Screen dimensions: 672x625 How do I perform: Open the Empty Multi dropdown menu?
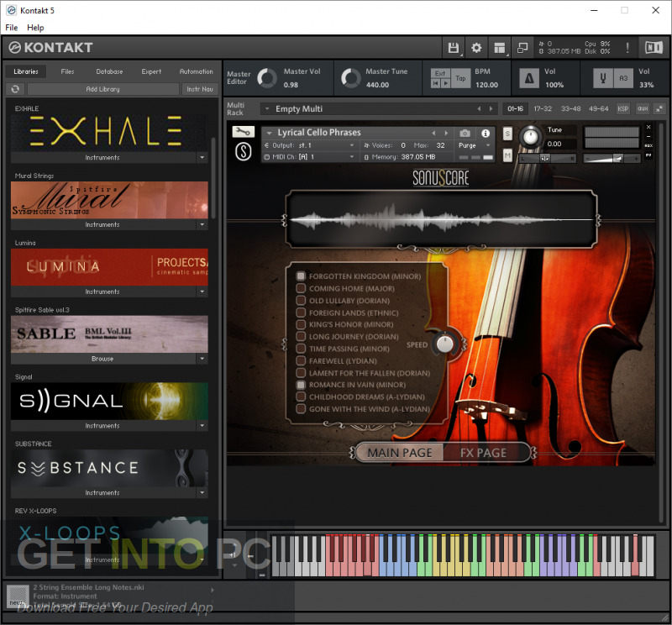tap(267, 109)
